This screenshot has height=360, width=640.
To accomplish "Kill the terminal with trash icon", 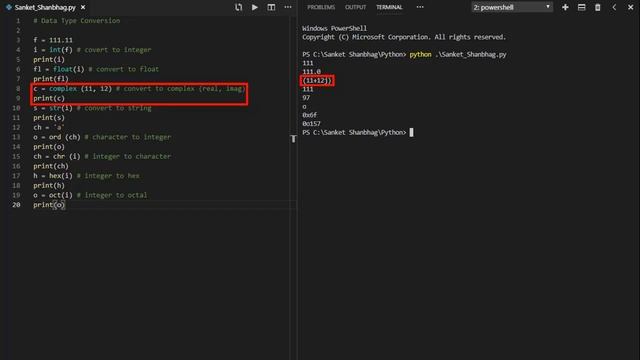I will click(598, 7).
